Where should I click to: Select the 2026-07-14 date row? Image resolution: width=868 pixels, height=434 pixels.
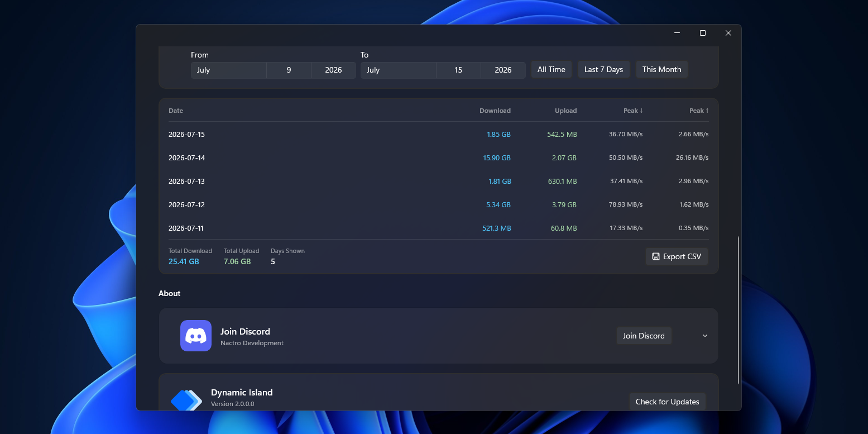(x=439, y=158)
